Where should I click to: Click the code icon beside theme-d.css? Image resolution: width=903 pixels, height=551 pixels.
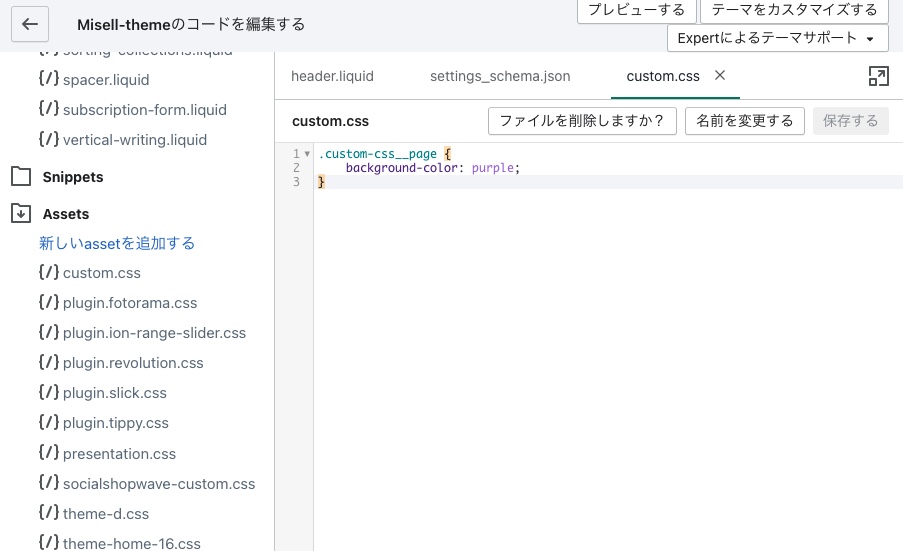coord(49,512)
